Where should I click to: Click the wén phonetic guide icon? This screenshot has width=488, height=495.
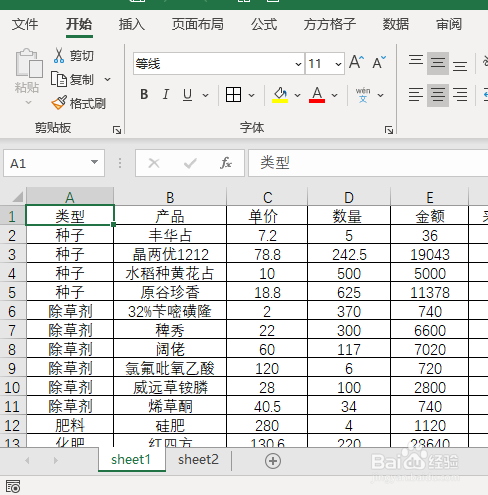point(363,95)
